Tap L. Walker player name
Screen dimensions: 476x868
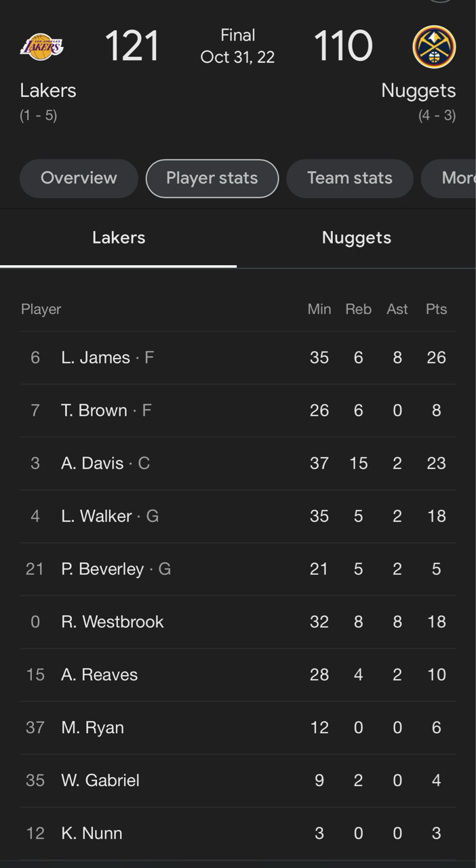pyautogui.click(x=97, y=516)
